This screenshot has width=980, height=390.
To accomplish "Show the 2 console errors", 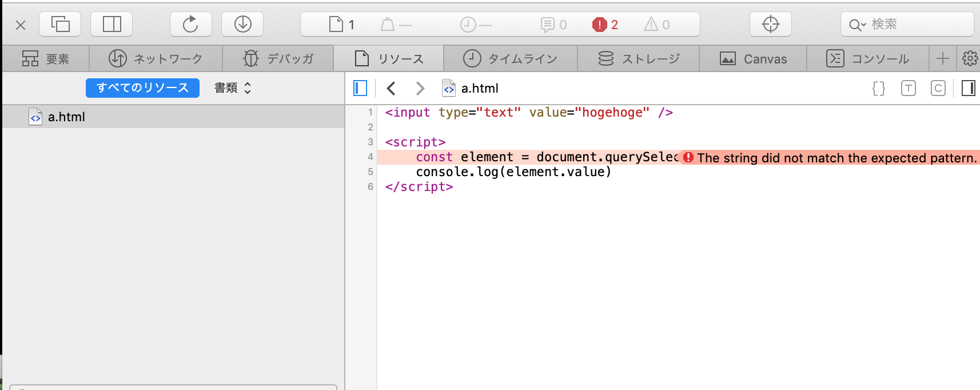I will click(605, 25).
